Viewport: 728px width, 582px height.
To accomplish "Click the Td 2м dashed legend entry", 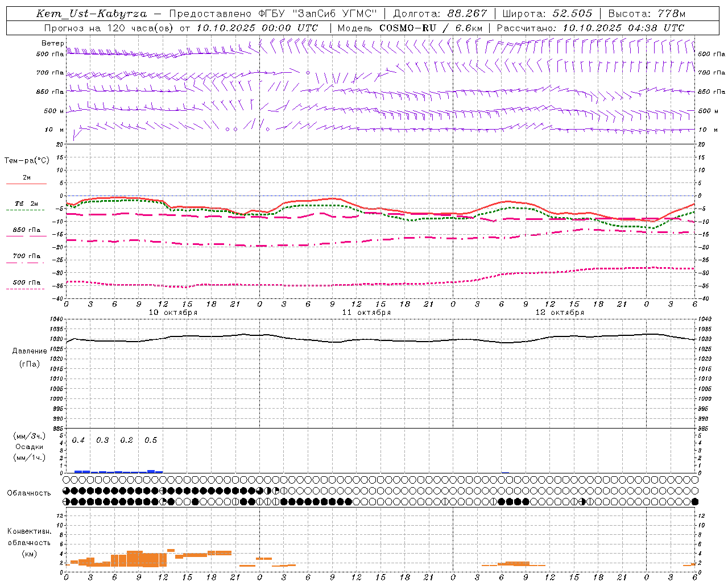I will pos(26,204).
